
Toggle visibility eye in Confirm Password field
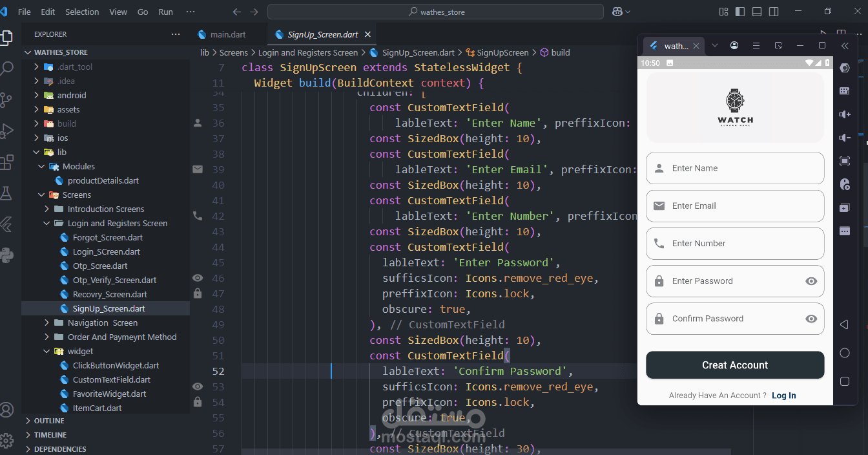(812, 319)
